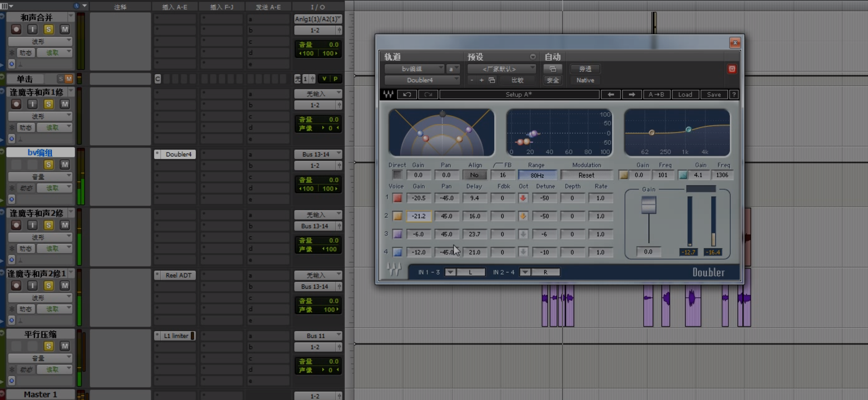This screenshot has height=400, width=868.
Task: Click the previous preset left arrow
Action: point(611,95)
